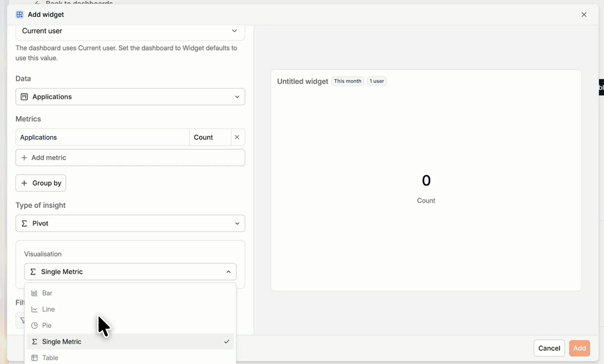Click the Type of insight label
The width and height of the screenshot is (604, 364).
click(40, 205)
